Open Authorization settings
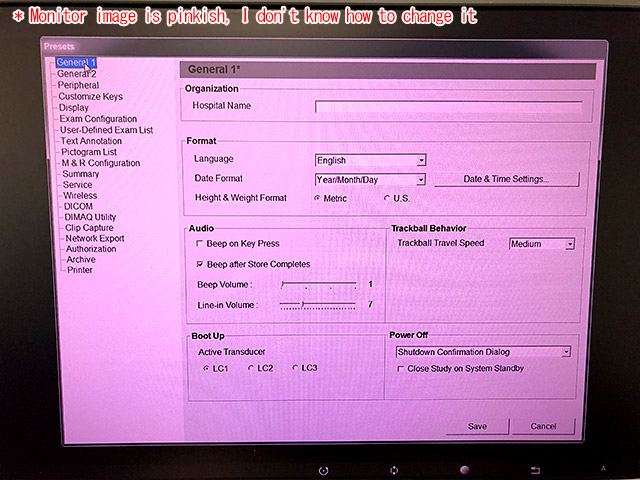 (91, 249)
